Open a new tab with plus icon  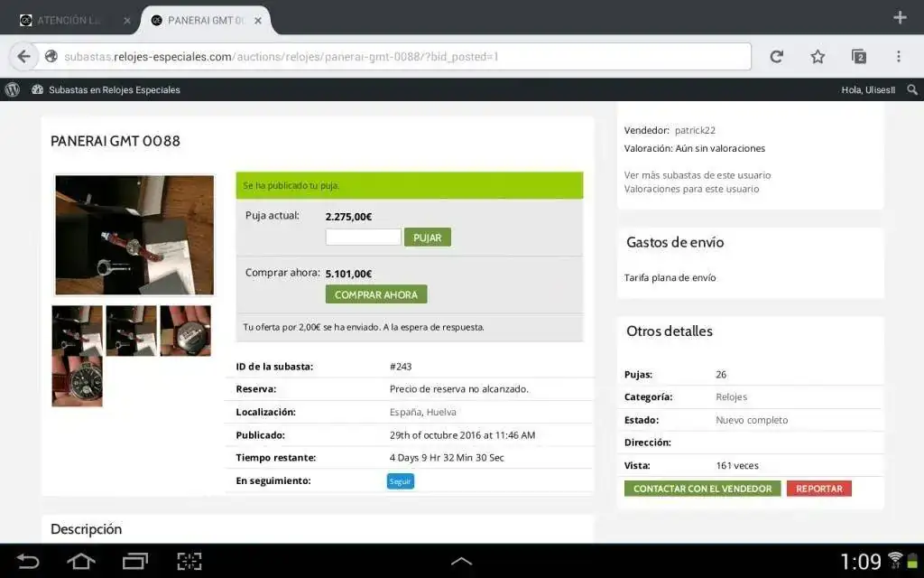(x=899, y=18)
